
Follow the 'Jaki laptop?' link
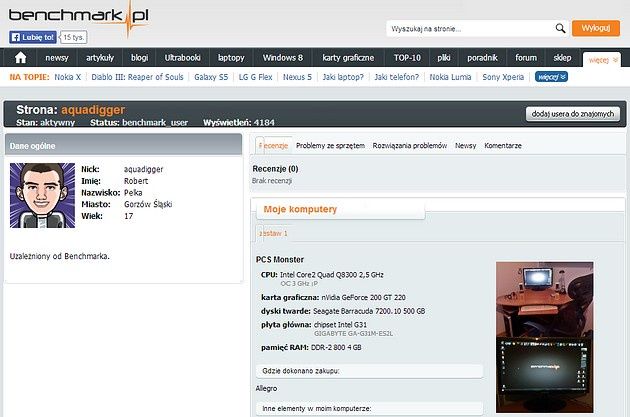tap(343, 77)
